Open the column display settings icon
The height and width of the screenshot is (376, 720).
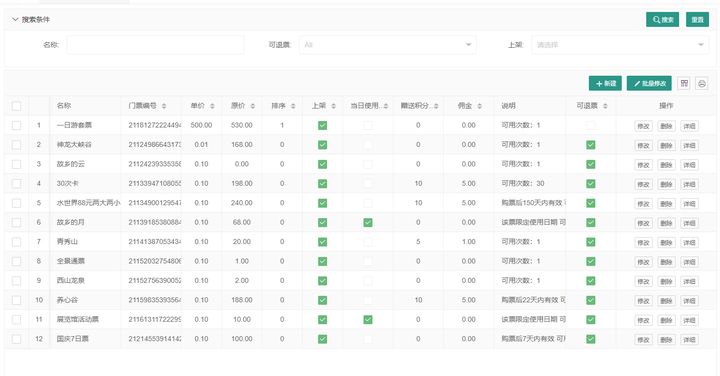[x=684, y=83]
